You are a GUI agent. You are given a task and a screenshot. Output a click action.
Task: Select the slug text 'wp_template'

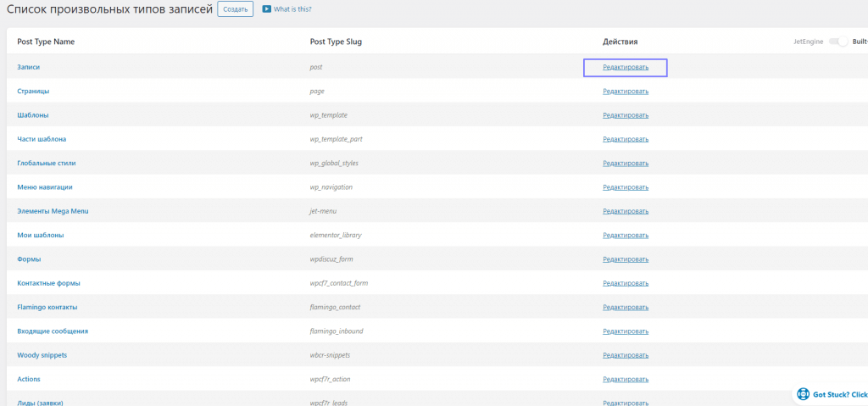(x=329, y=115)
